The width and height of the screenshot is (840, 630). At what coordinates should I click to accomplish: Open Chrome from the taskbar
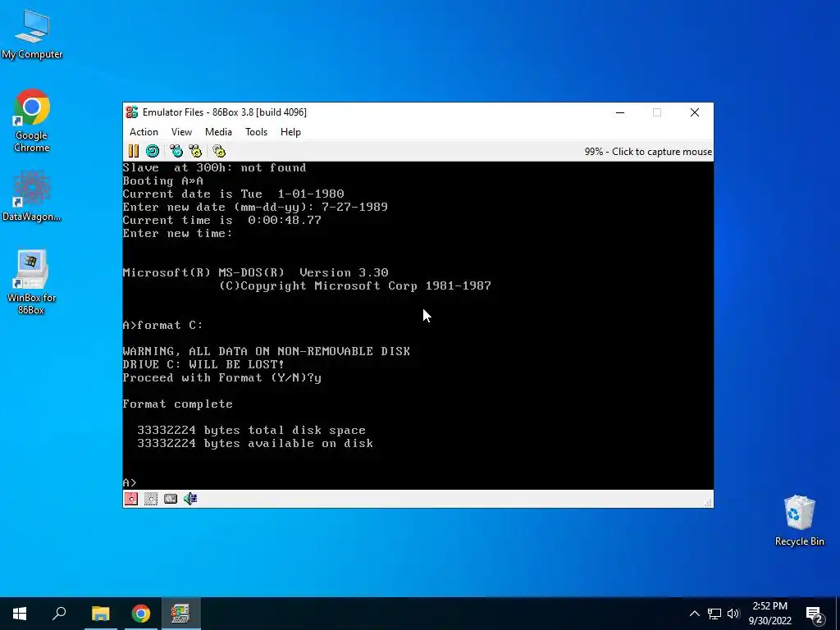[x=141, y=614]
